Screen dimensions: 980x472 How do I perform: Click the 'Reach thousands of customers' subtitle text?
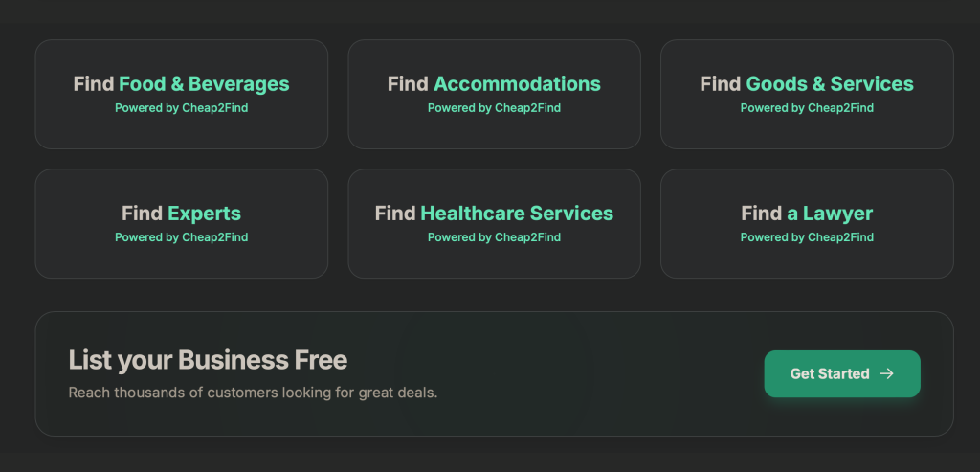click(x=253, y=393)
